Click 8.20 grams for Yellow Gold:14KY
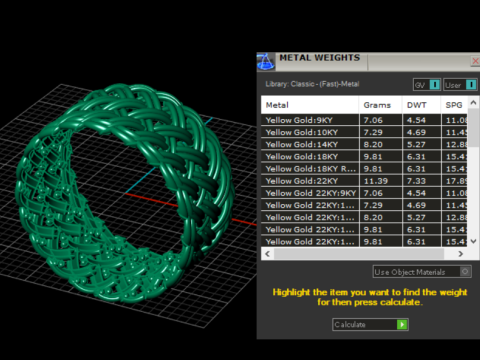 (x=373, y=144)
